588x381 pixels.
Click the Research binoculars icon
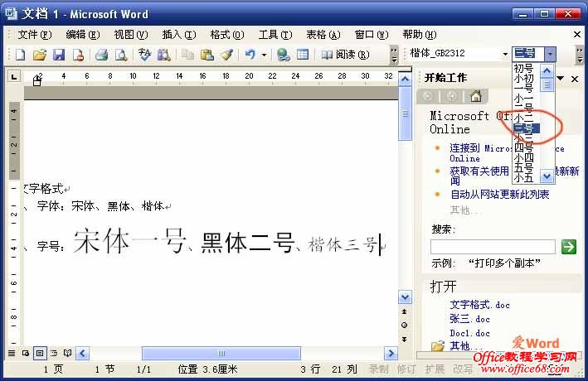coord(164,55)
